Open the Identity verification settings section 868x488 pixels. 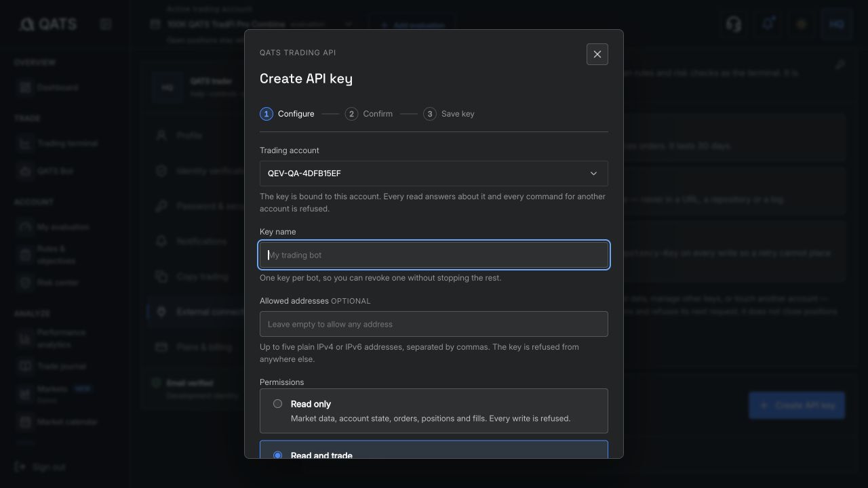point(196,171)
